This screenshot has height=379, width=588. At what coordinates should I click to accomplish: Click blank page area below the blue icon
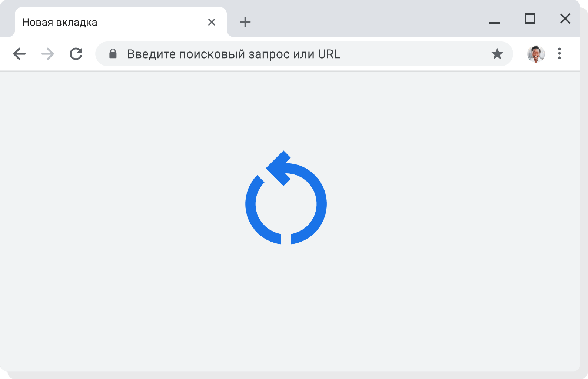286,304
